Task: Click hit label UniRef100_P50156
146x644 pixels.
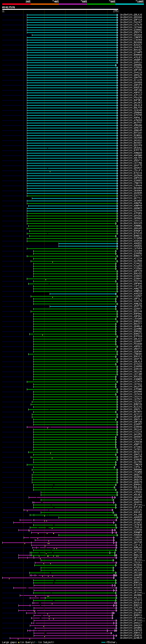Action: click(x=131, y=98)
